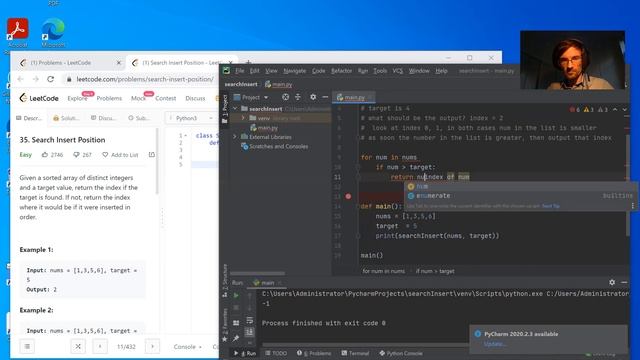
Task: Click the scroll-to-end icon in Run toolbar
Action: click(249, 332)
